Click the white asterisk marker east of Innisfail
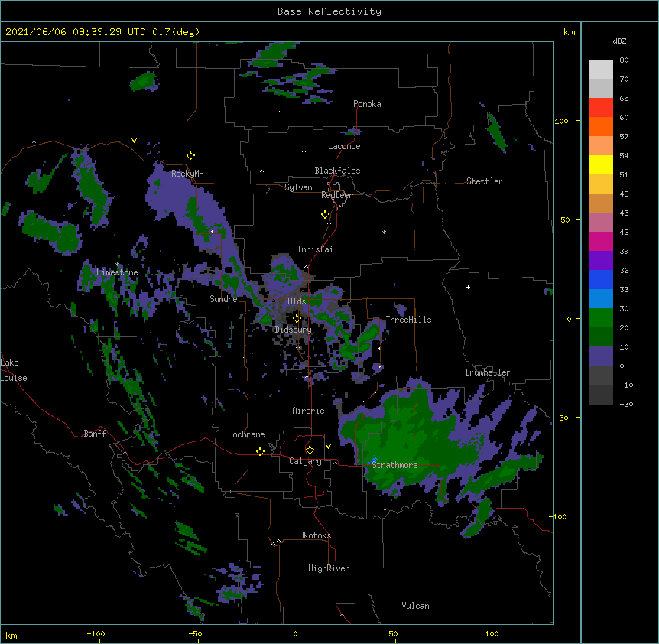The image size is (659, 644). pyautogui.click(x=384, y=232)
